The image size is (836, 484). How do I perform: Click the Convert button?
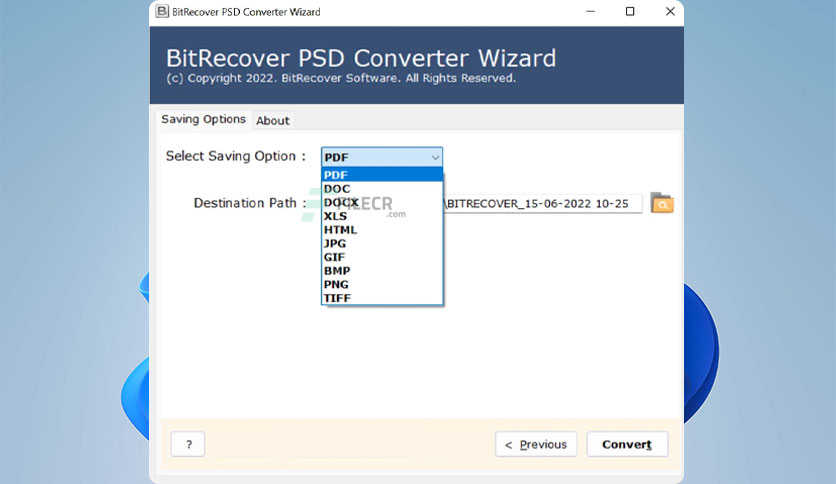[627, 444]
